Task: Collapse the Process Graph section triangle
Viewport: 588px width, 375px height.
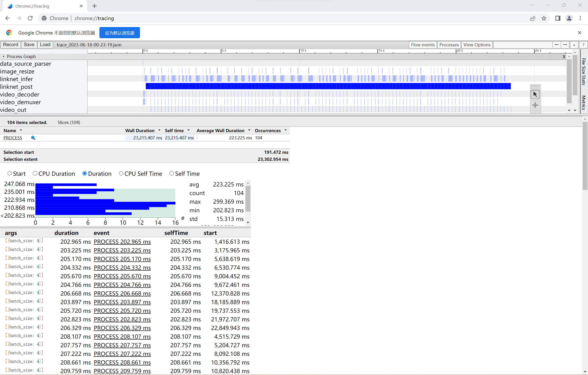Action: pos(3,57)
